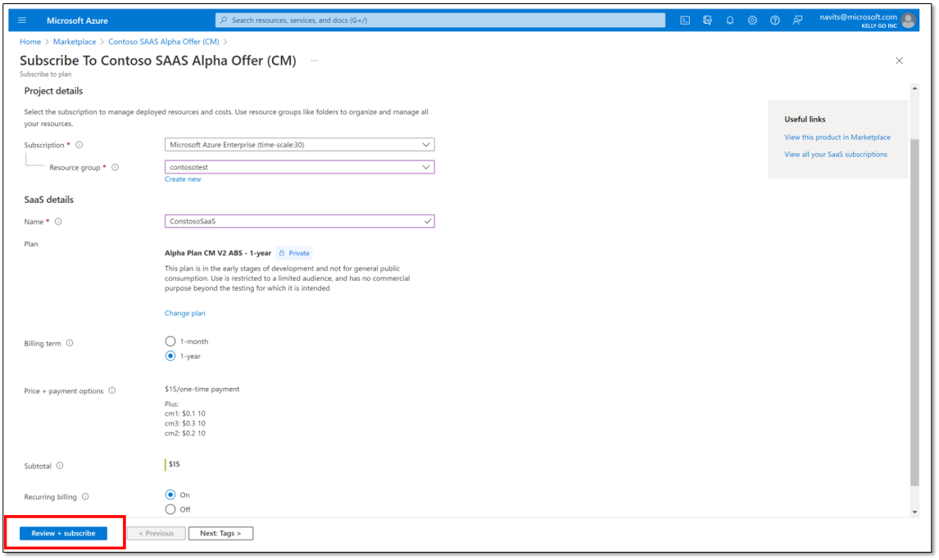This screenshot has width=939, height=560.
Task: Click the Review + subscribe button
Action: [61, 533]
